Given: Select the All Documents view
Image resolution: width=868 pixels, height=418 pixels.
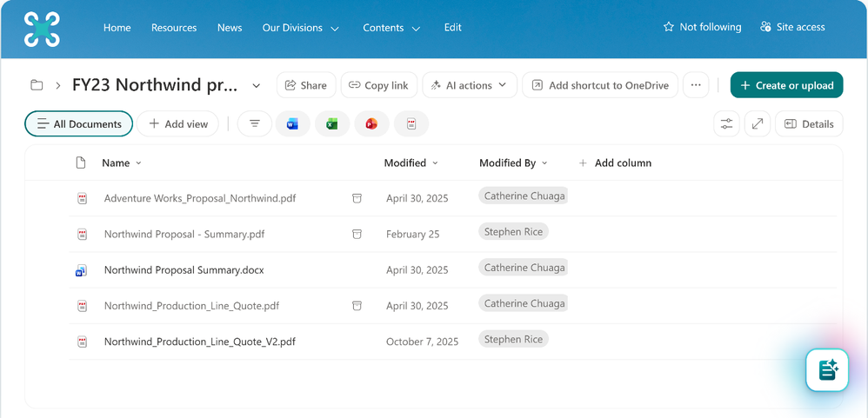Looking at the screenshot, I should [78, 124].
